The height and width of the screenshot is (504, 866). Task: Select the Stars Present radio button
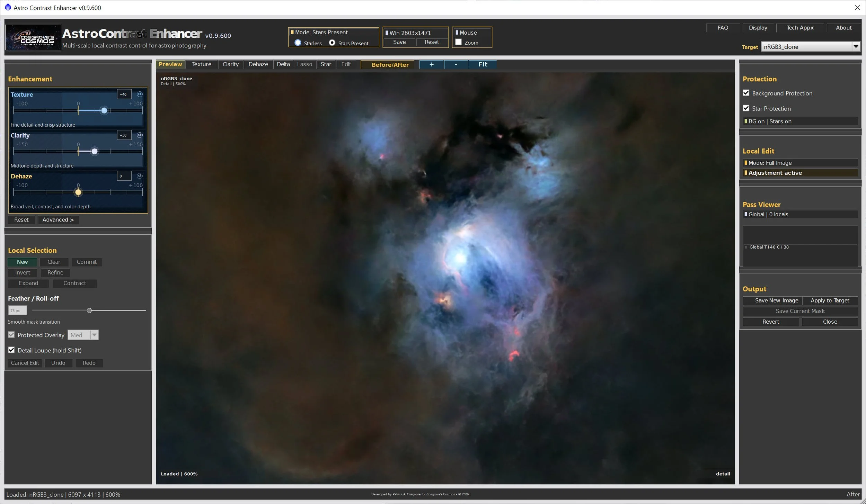coord(332,43)
